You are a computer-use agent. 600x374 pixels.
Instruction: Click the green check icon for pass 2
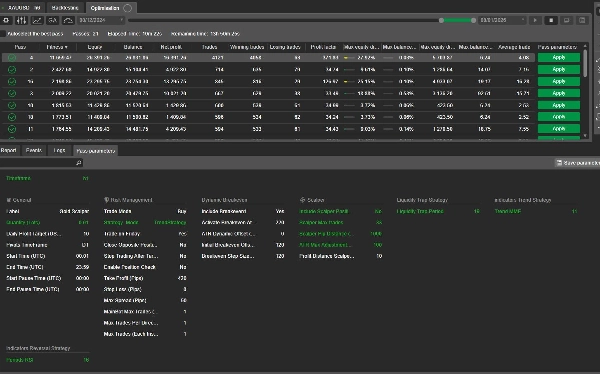[x=12, y=69]
